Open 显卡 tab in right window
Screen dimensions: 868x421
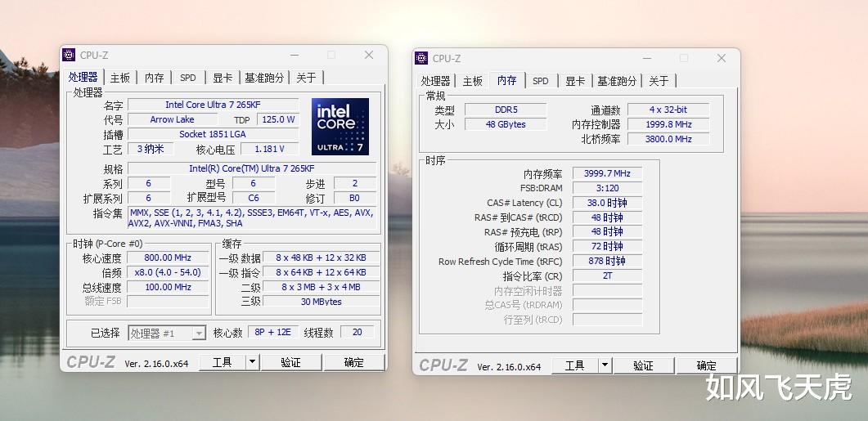point(575,81)
